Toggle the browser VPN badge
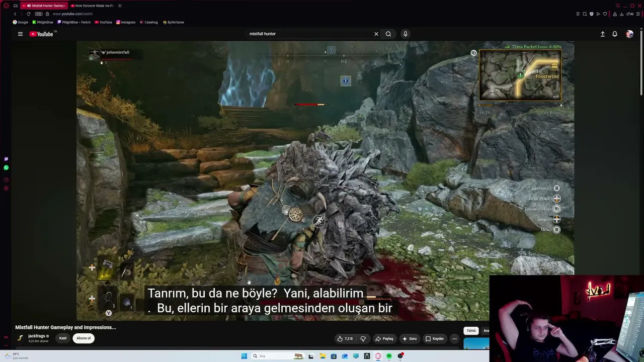The width and height of the screenshot is (644, 362). click(39, 14)
